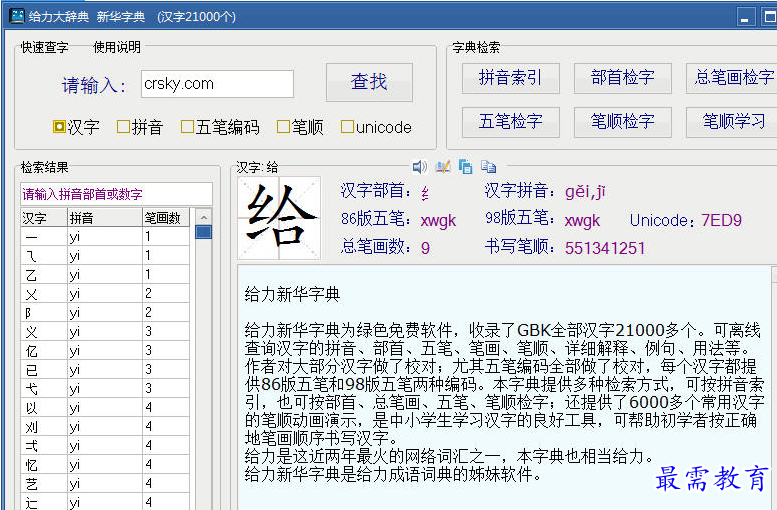Screen dimensions: 777x510
Task: Click the app icon in title bar
Action: [x=16, y=16]
